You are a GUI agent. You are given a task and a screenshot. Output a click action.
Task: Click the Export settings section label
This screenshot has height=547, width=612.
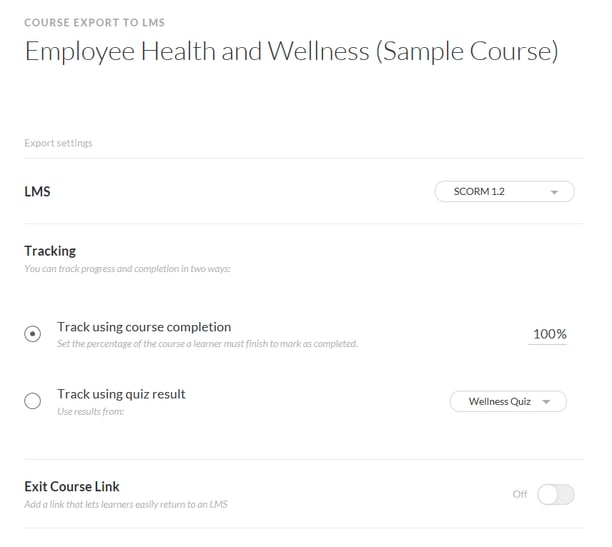58,143
